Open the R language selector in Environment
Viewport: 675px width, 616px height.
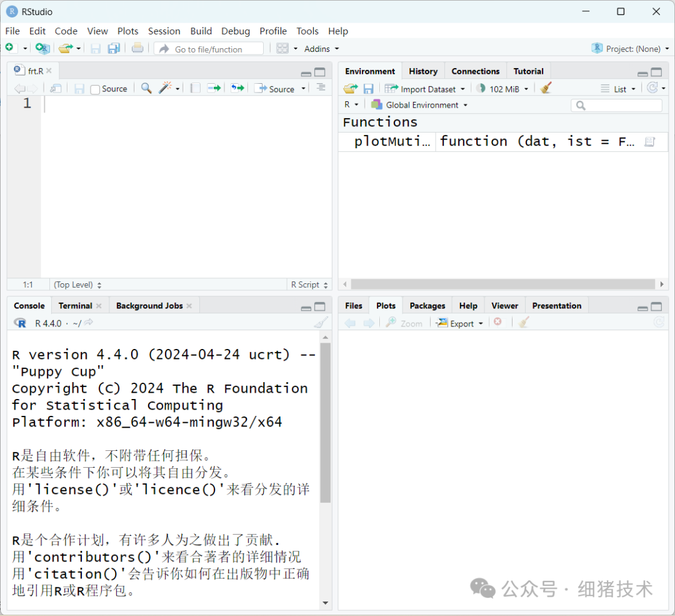point(351,104)
